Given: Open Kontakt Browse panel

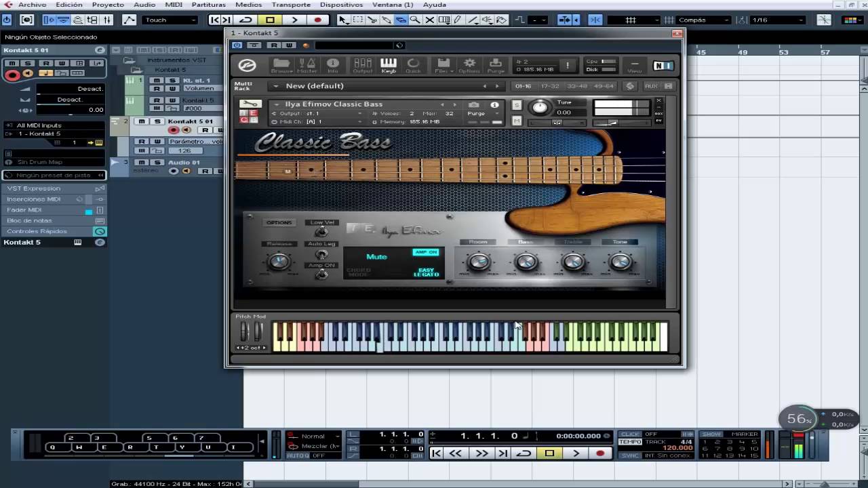Looking at the screenshot, I should point(281,65).
